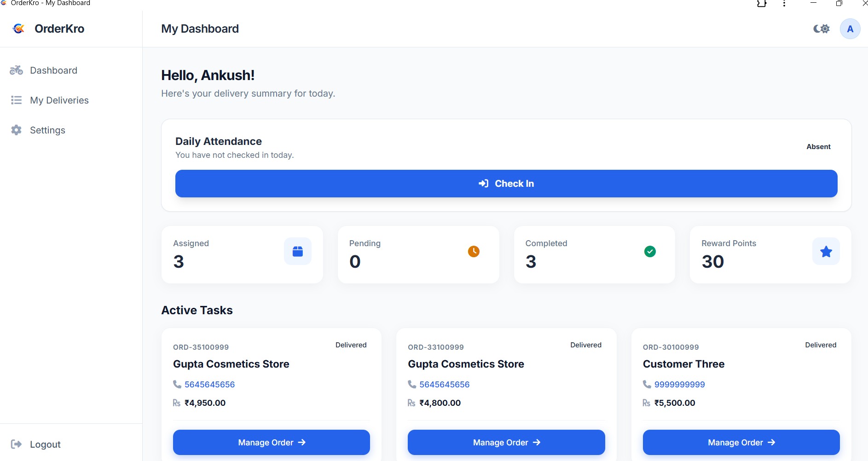Manage order ORD-33100999
The width and height of the screenshot is (868, 461).
[506, 442]
